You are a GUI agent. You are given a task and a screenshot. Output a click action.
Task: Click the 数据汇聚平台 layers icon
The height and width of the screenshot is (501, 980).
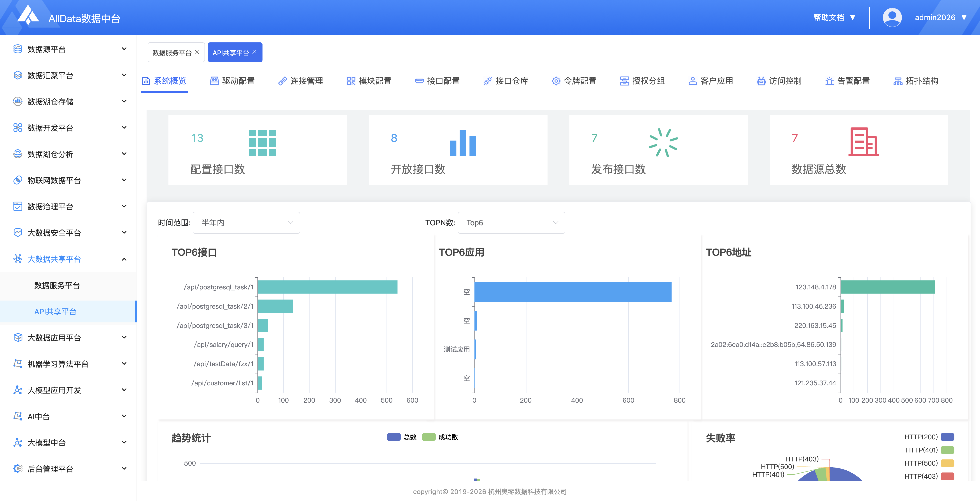point(17,75)
